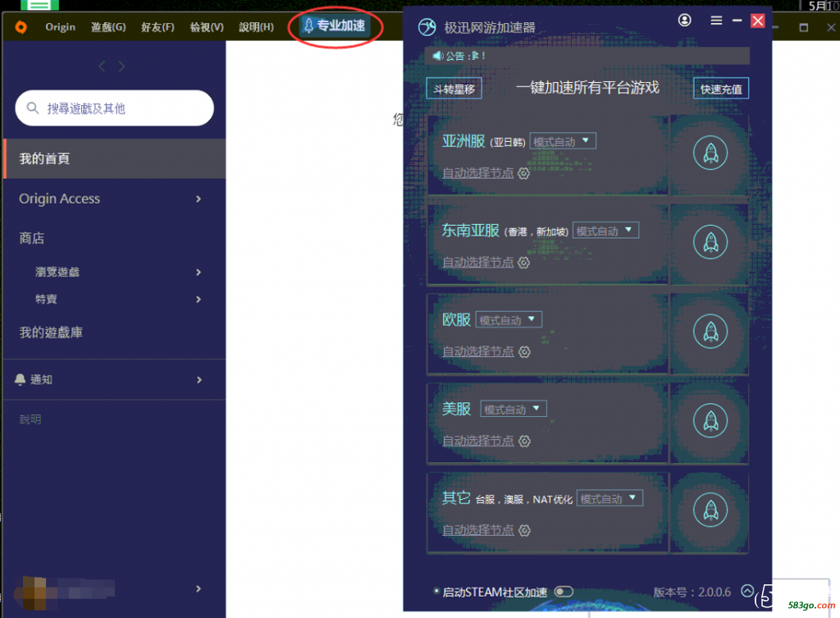Expand the 美服 模式自动 dropdown
Viewport: 840px width, 618px height.
point(514,409)
